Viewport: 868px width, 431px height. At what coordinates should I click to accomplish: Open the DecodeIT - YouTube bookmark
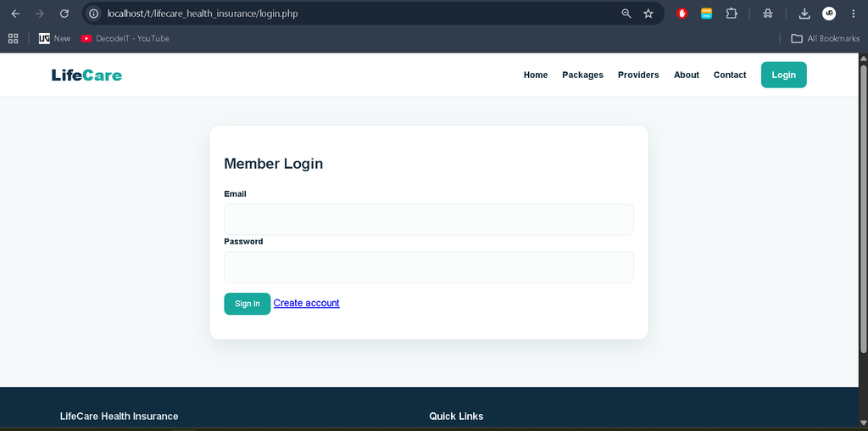(x=125, y=38)
